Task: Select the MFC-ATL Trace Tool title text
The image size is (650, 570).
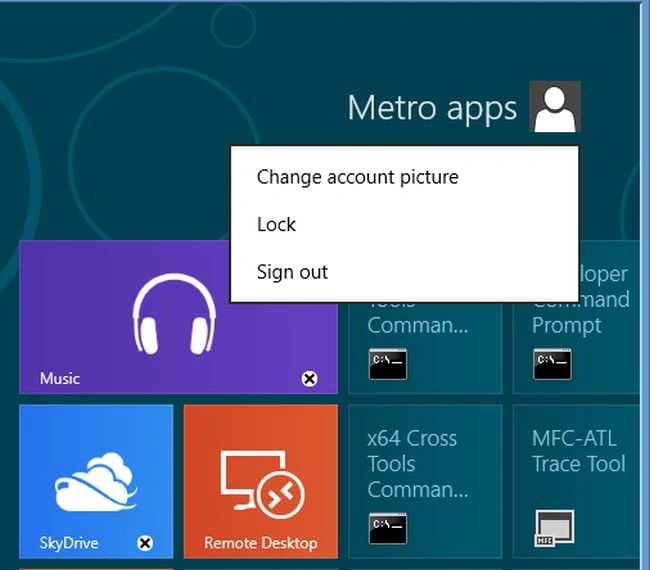Action: click(579, 451)
